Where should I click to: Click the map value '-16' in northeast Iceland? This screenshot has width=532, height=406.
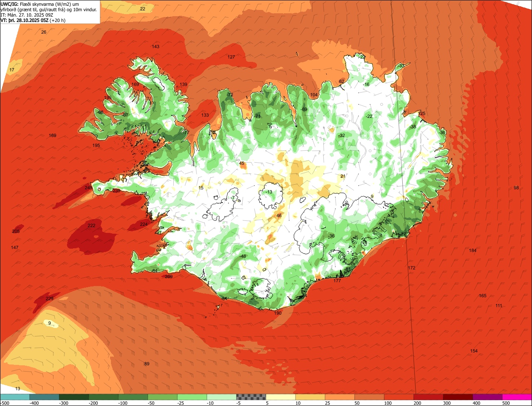click(x=366, y=84)
